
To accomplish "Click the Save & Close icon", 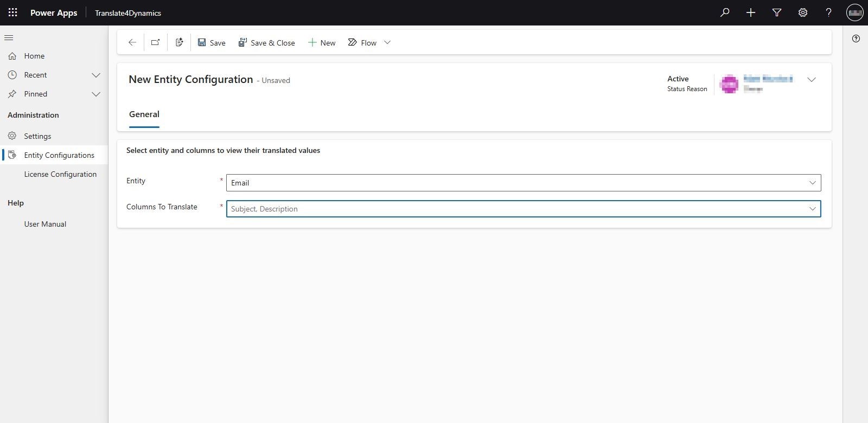I will (x=243, y=42).
